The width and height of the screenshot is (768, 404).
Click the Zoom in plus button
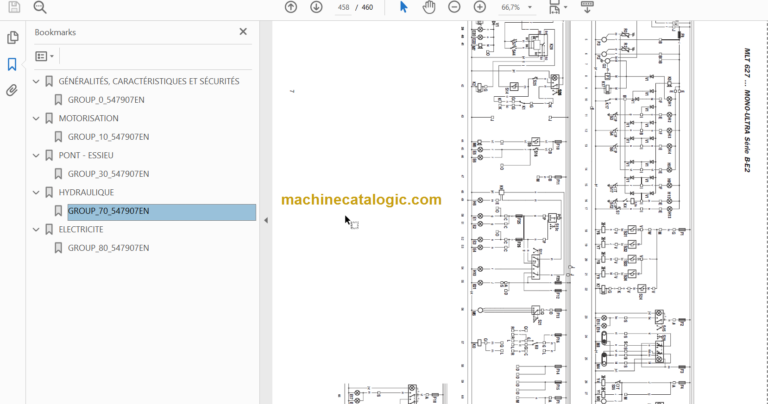(x=480, y=7)
